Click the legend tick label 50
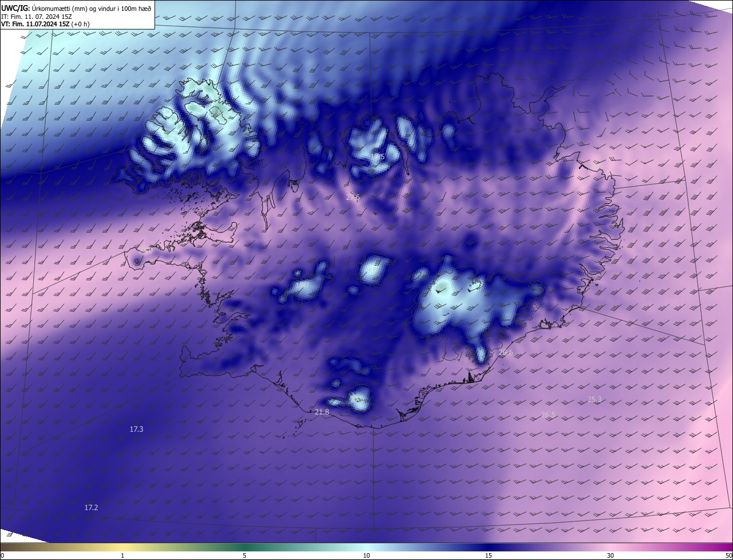The image size is (733, 560). 728,555
